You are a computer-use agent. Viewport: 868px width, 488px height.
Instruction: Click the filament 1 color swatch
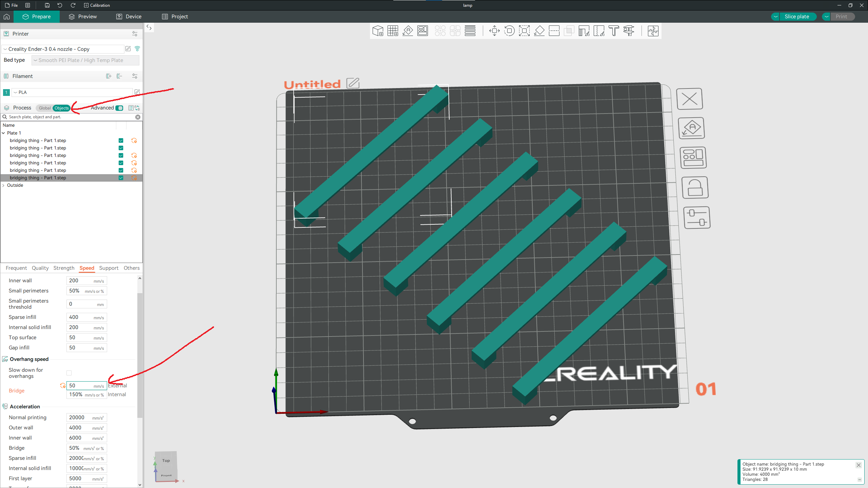point(6,92)
